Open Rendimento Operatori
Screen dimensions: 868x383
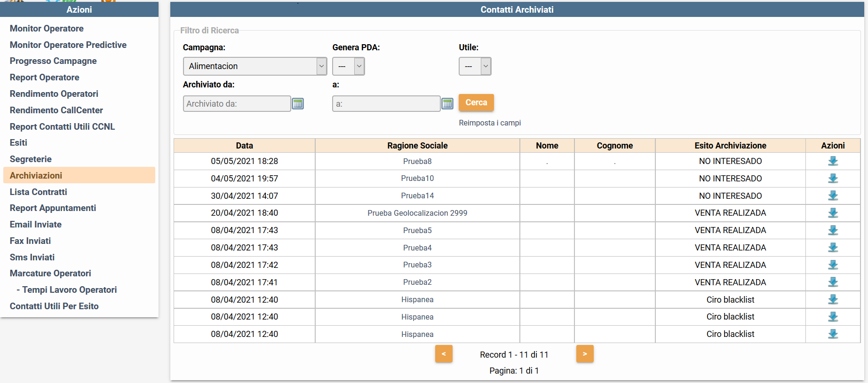pyautogui.click(x=54, y=94)
